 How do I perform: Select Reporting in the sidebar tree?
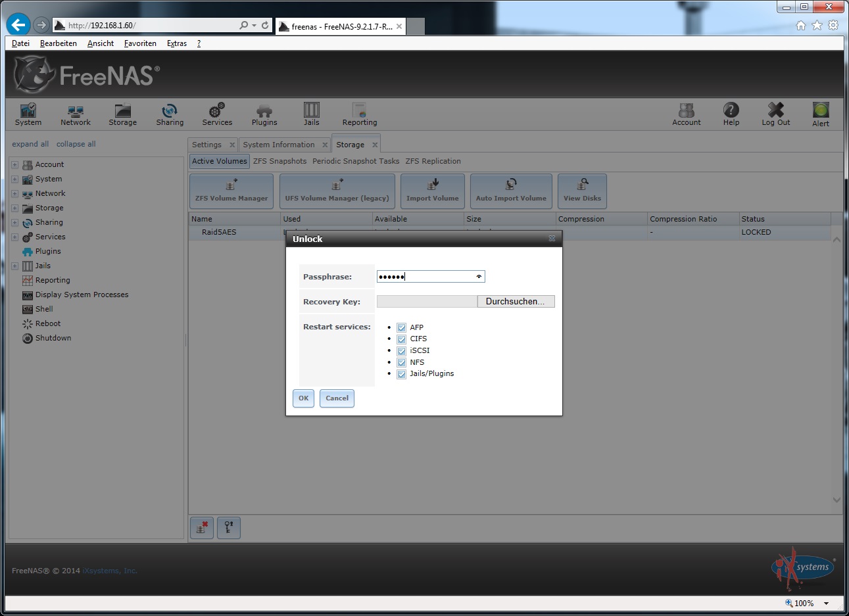pyautogui.click(x=53, y=280)
